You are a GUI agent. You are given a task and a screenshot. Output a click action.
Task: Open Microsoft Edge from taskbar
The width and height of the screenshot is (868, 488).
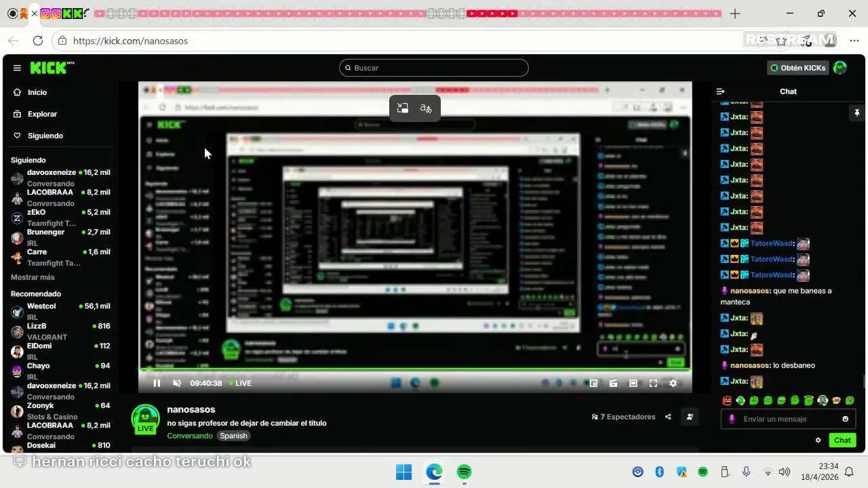(434, 472)
